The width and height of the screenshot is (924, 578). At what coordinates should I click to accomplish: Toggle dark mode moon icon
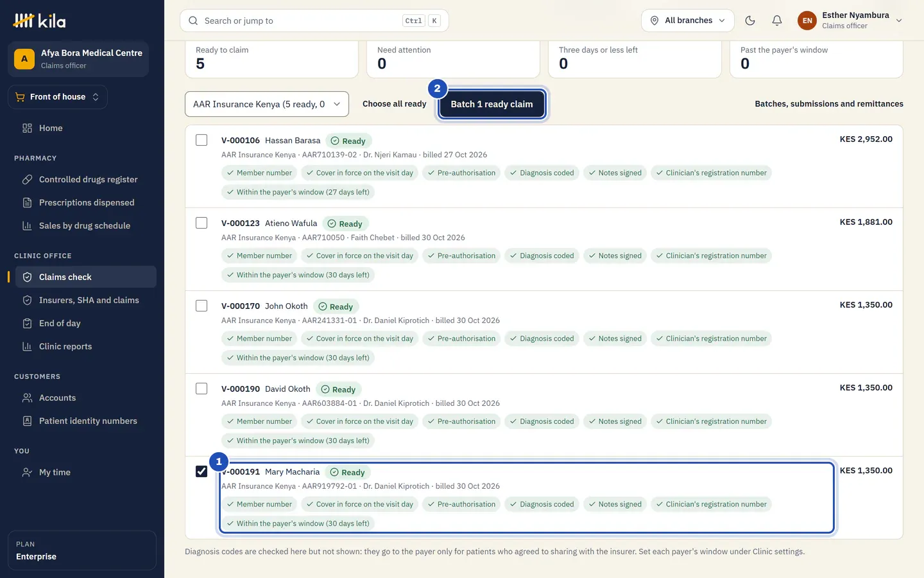pos(749,21)
